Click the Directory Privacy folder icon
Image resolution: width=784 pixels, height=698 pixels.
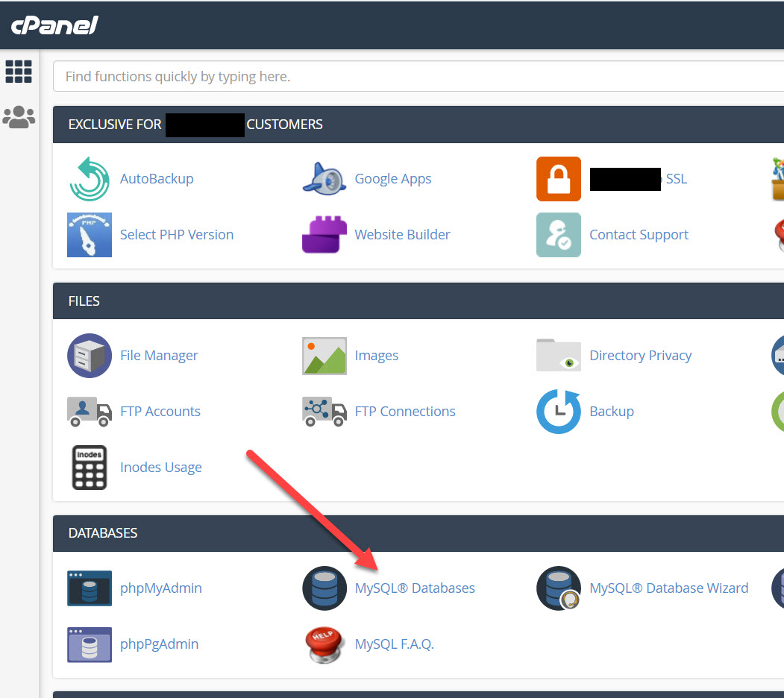[x=559, y=356]
